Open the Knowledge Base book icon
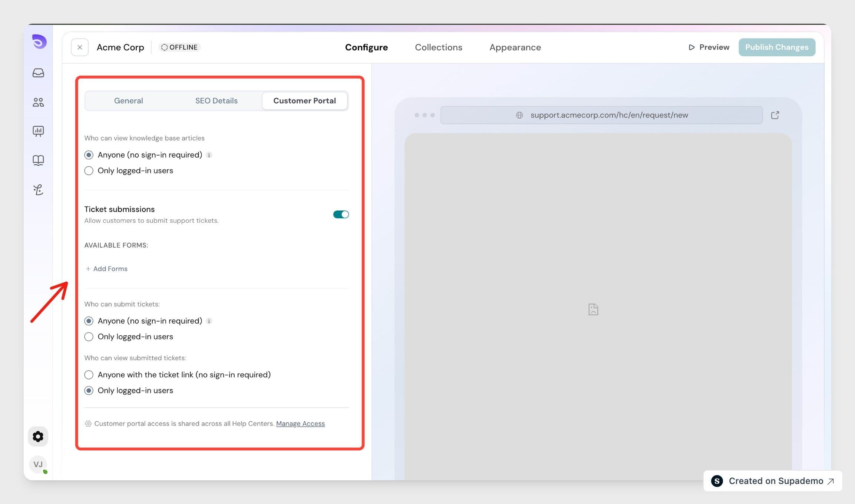The height and width of the screenshot is (504, 855). [x=38, y=160]
